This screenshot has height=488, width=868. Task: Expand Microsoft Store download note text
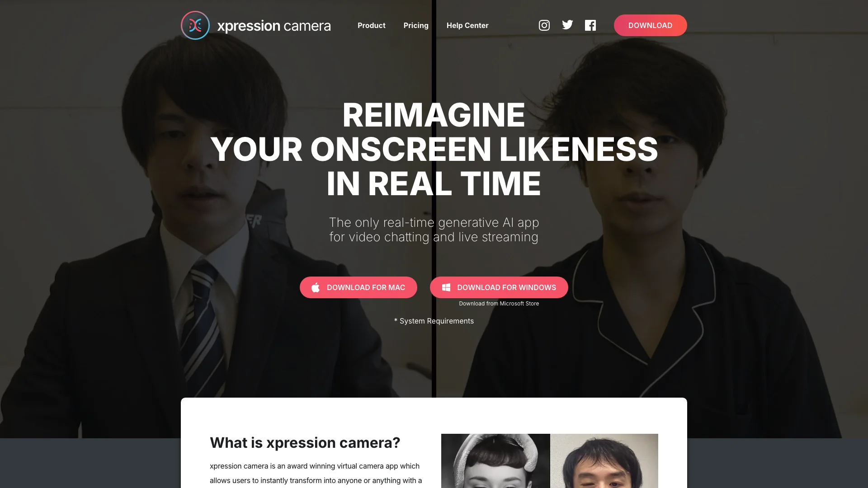point(499,304)
